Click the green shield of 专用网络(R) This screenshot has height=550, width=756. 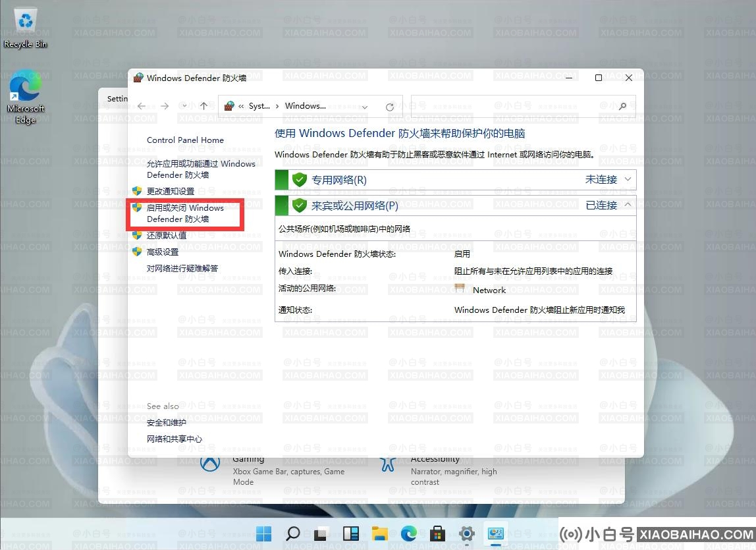tap(300, 180)
